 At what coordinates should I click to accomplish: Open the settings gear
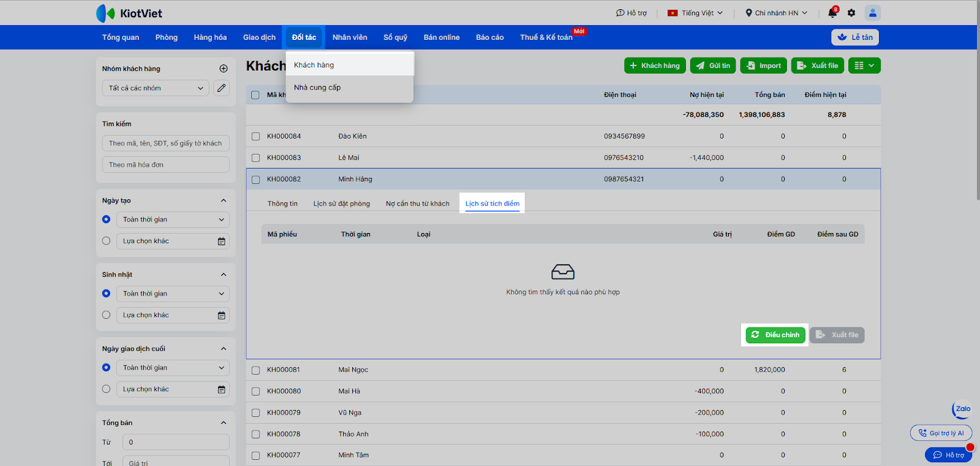[x=851, y=13]
